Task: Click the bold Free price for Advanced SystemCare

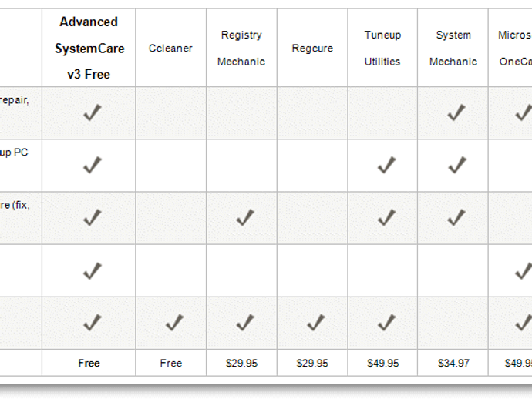Action: [x=89, y=364]
